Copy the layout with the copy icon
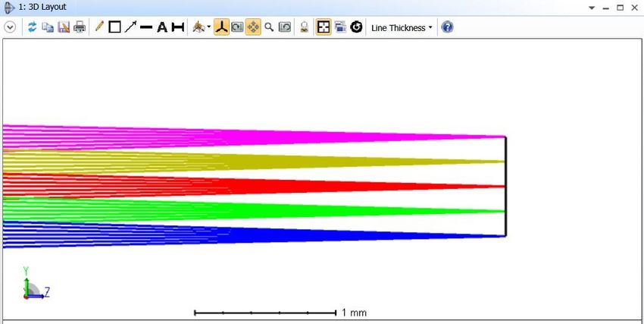Image resolution: width=644 pixels, height=324 pixels. (x=48, y=27)
